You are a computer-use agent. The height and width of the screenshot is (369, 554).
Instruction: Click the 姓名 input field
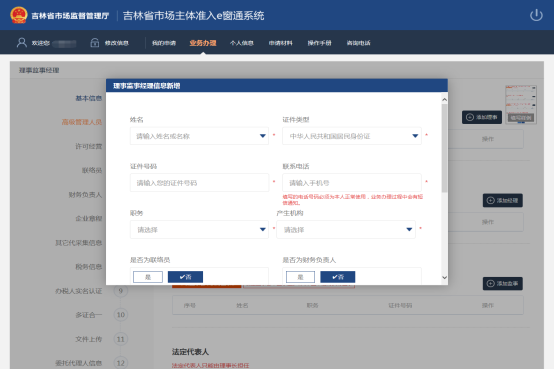pos(199,136)
